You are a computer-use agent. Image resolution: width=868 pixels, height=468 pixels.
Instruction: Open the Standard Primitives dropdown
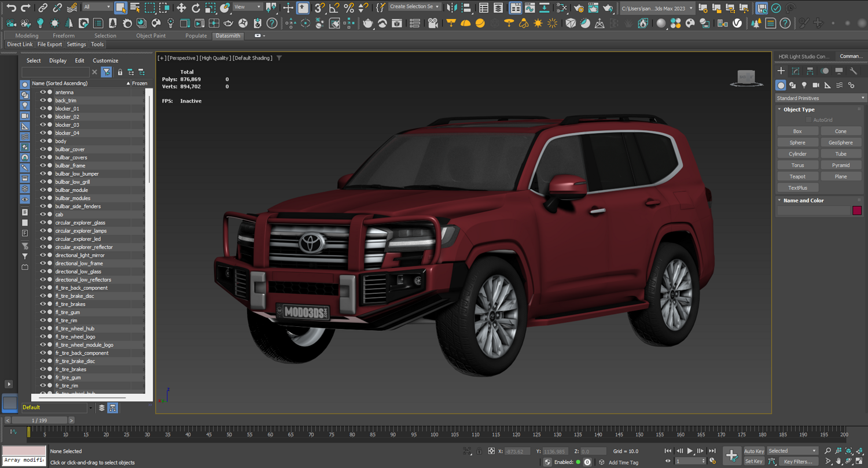(x=821, y=98)
